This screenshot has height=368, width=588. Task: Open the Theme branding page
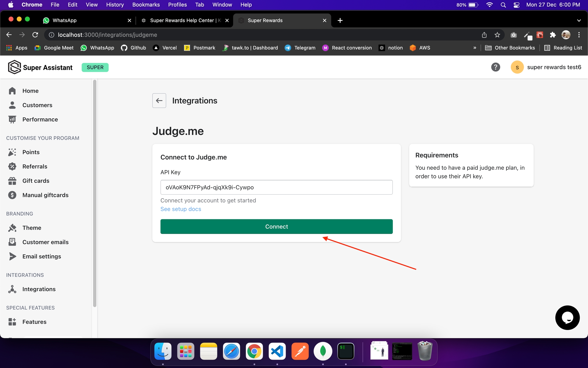coord(32,228)
